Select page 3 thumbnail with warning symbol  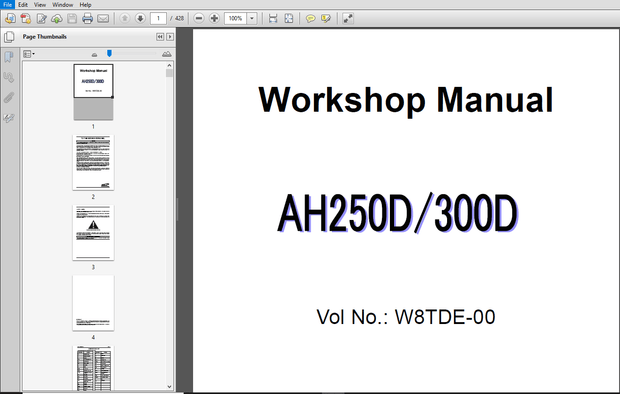coord(93,233)
